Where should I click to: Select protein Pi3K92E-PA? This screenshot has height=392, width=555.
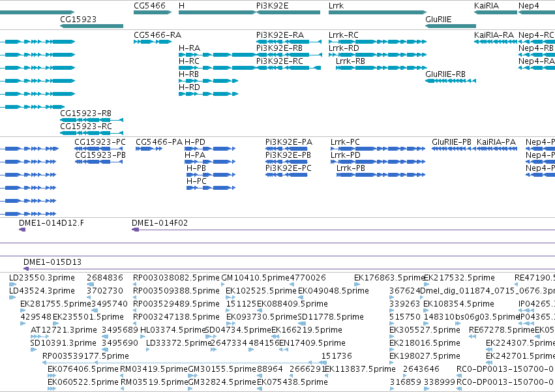pos(286,149)
